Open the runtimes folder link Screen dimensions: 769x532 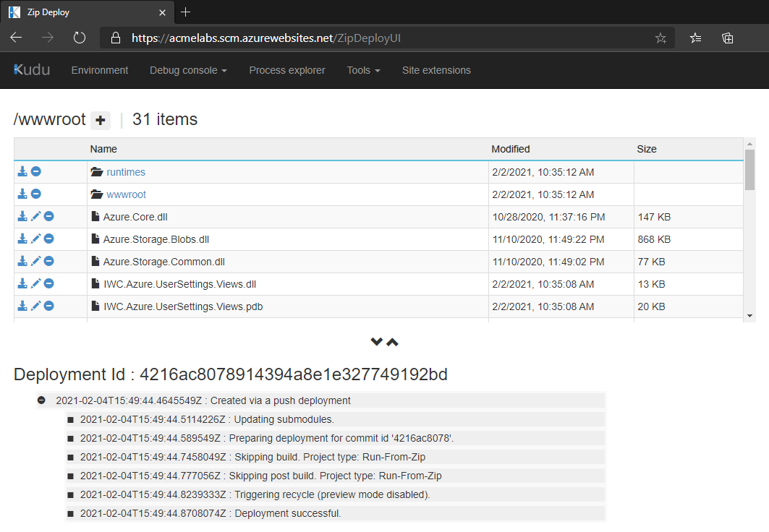click(126, 172)
